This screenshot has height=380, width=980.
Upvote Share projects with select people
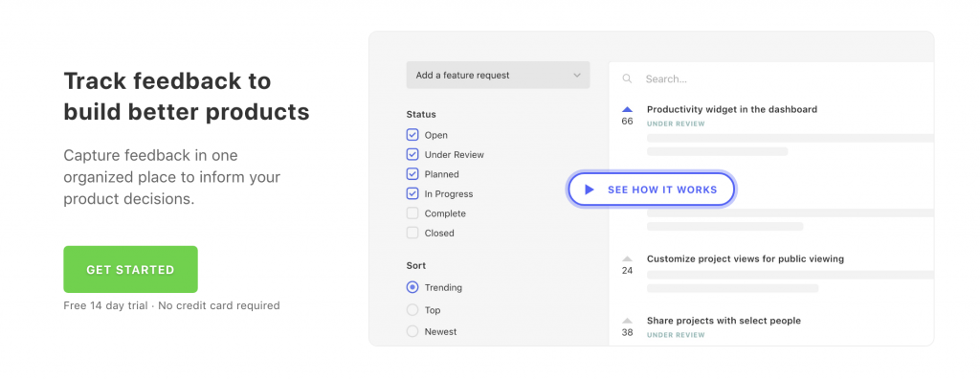click(628, 321)
